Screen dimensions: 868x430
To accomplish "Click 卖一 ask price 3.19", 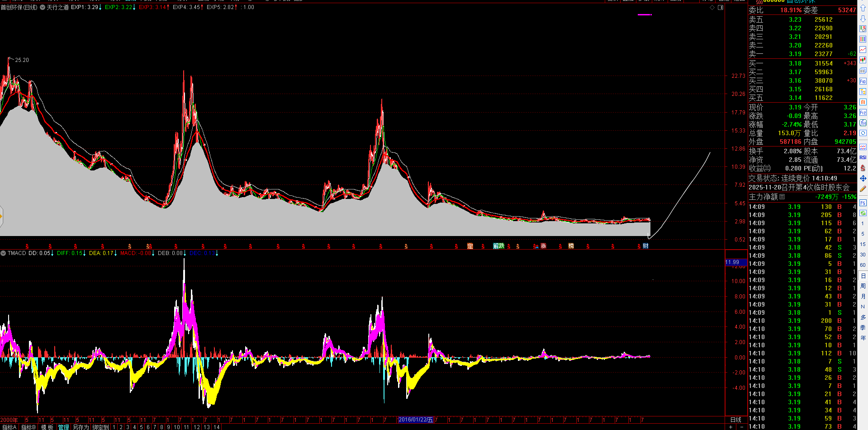I will click(795, 54).
